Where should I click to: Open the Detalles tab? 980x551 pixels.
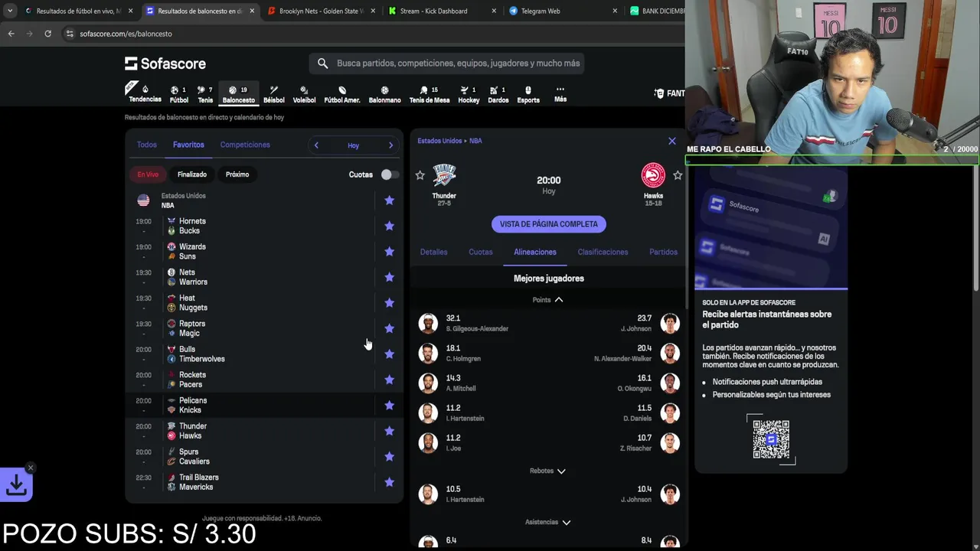click(433, 252)
